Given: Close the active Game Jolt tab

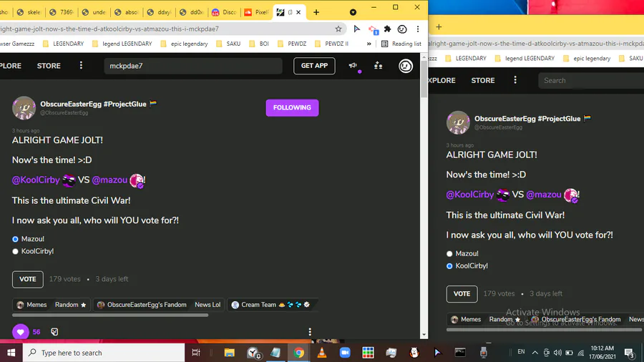Looking at the screenshot, I should 298,12.
